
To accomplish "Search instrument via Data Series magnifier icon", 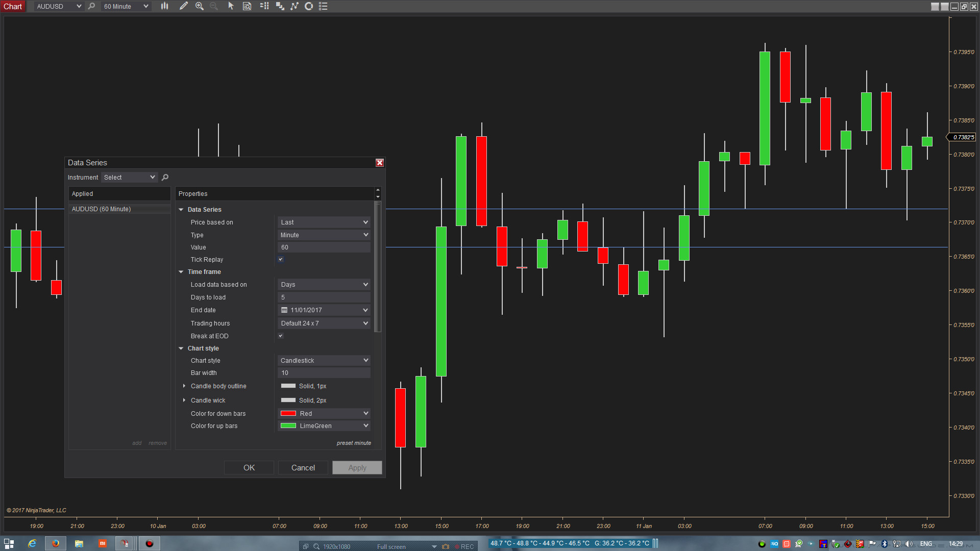I will 165,177.
